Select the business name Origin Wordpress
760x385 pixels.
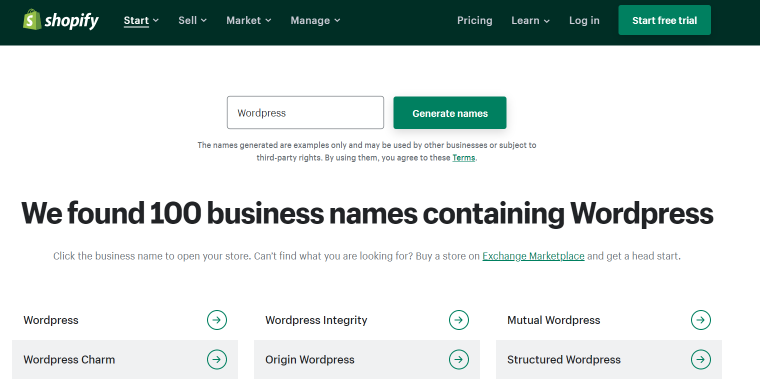(310, 360)
